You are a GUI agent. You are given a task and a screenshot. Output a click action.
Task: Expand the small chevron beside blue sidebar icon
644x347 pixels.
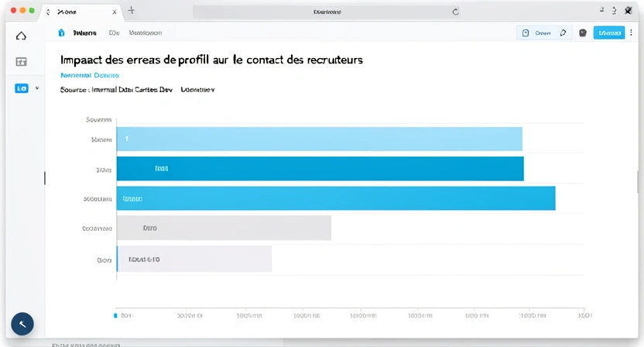click(x=37, y=88)
